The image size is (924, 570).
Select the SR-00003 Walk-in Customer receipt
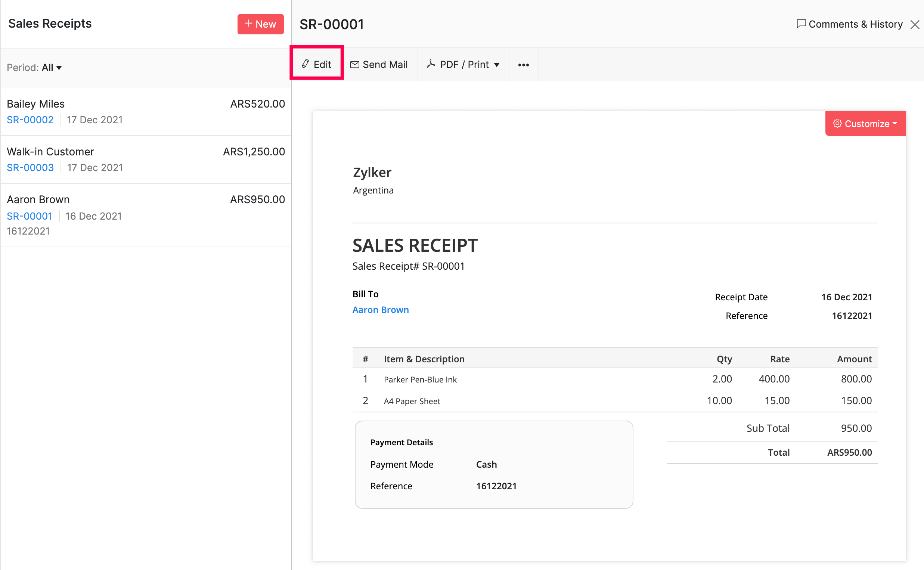(145, 158)
